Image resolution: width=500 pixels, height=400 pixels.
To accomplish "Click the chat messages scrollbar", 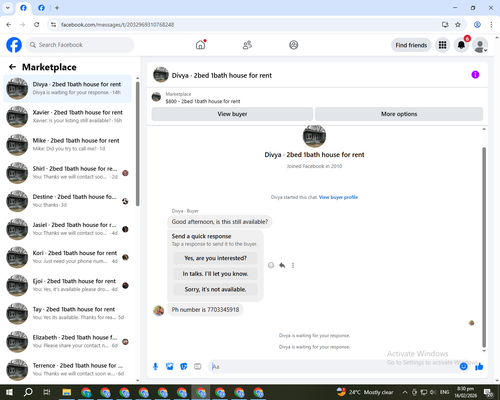I will click(x=484, y=247).
